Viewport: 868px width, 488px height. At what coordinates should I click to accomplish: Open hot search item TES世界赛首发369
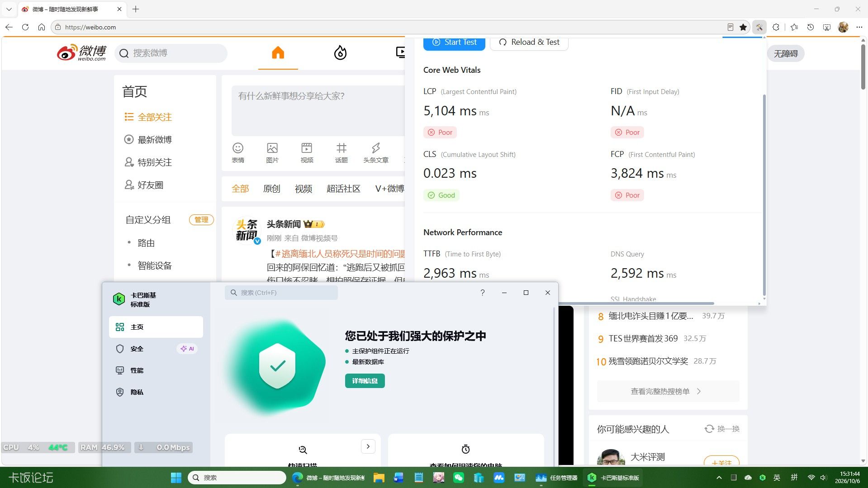pos(643,338)
